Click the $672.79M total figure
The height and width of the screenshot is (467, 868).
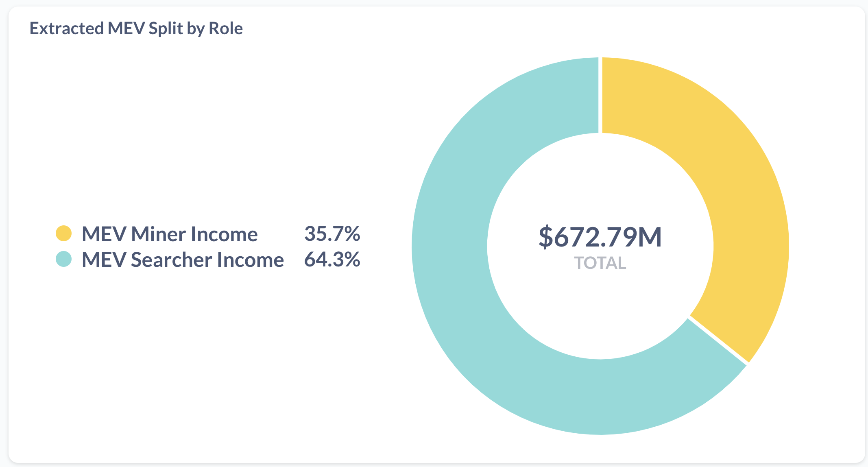tap(600, 237)
